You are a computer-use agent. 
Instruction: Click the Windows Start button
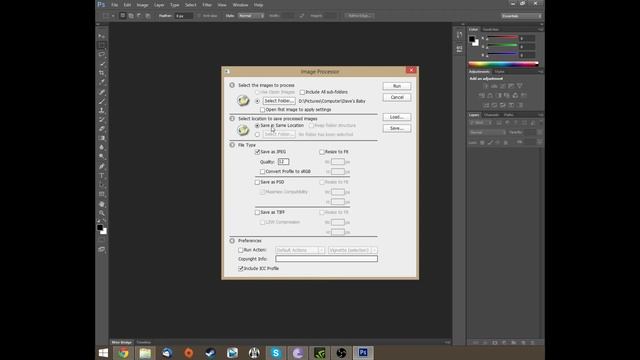(103, 353)
